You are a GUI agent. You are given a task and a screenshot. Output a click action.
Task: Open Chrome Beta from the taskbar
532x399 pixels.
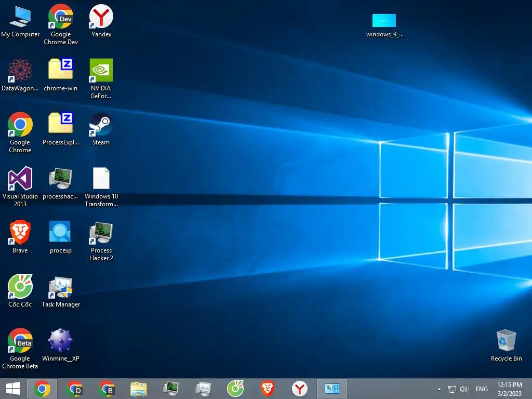(x=107, y=389)
